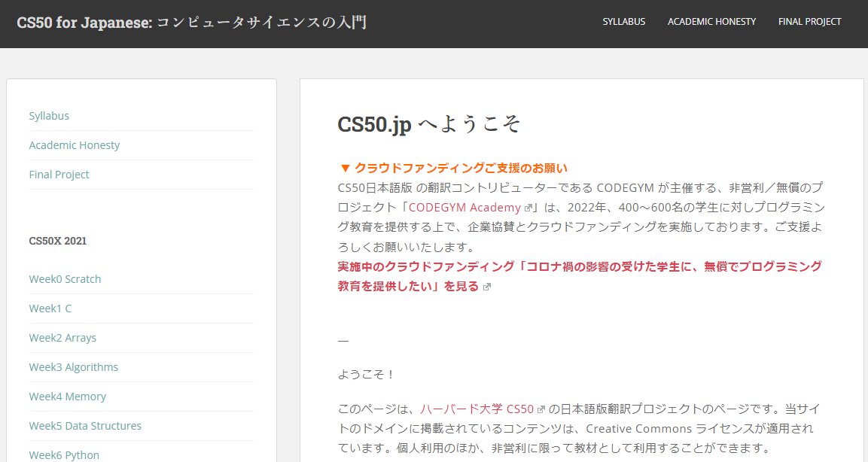Go to Week5 Data Structures

tap(85, 425)
